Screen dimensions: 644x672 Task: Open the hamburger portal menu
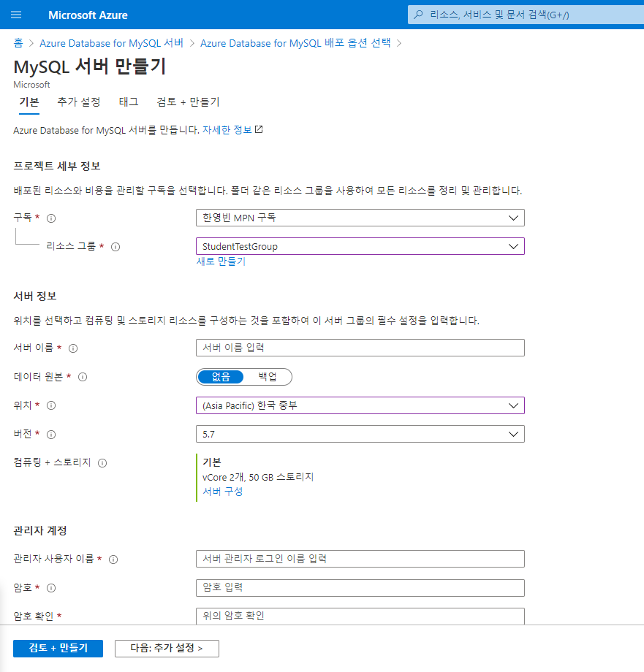pyautogui.click(x=16, y=15)
